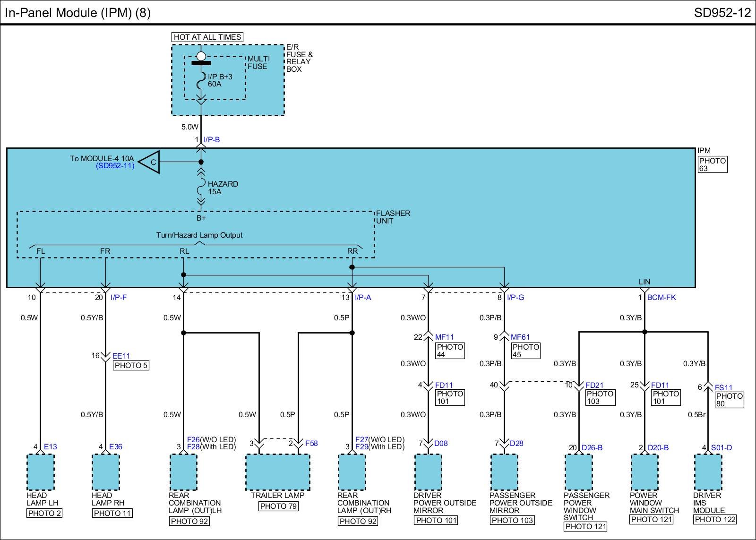The height and width of the screenshot is (540, 756).
Task: Click the I/P B+3 60A fuse symbol
Action: [201, 80]
